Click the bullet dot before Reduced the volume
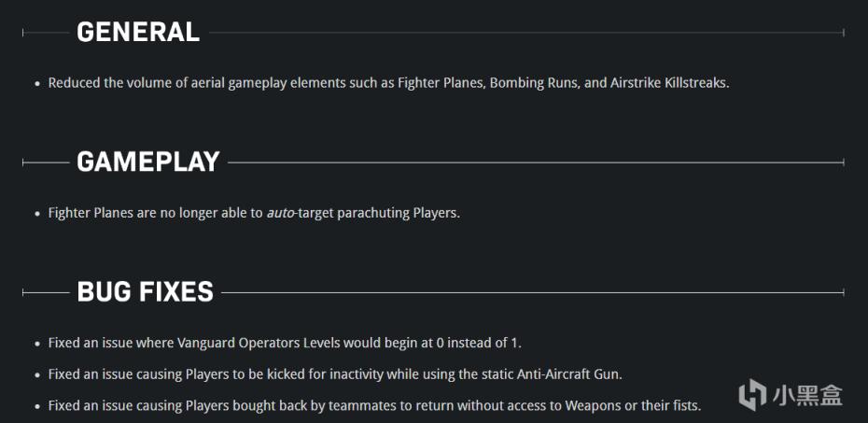This screenshot has height=423, width=868. click(x=37, y=84)
